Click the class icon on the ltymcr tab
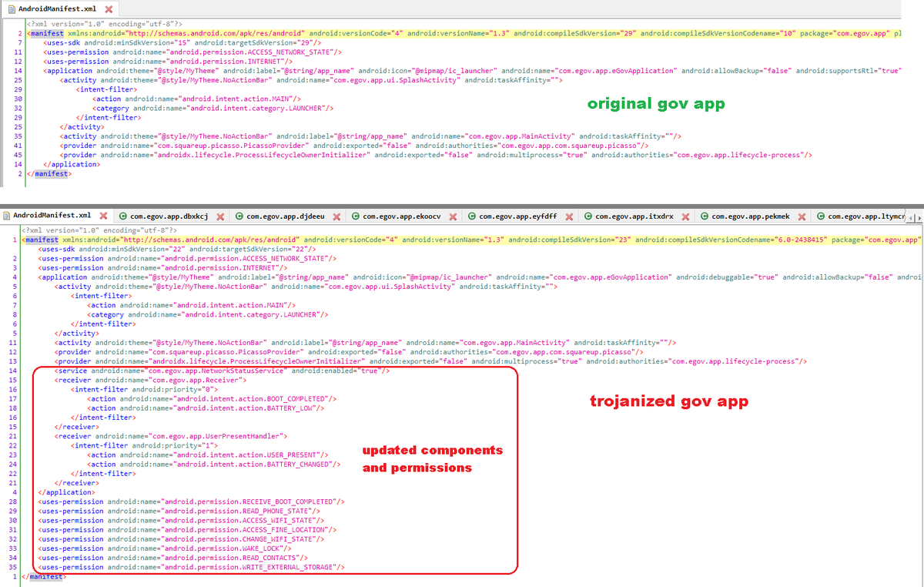This screenshot has width=924, height=587. [821, 216]
